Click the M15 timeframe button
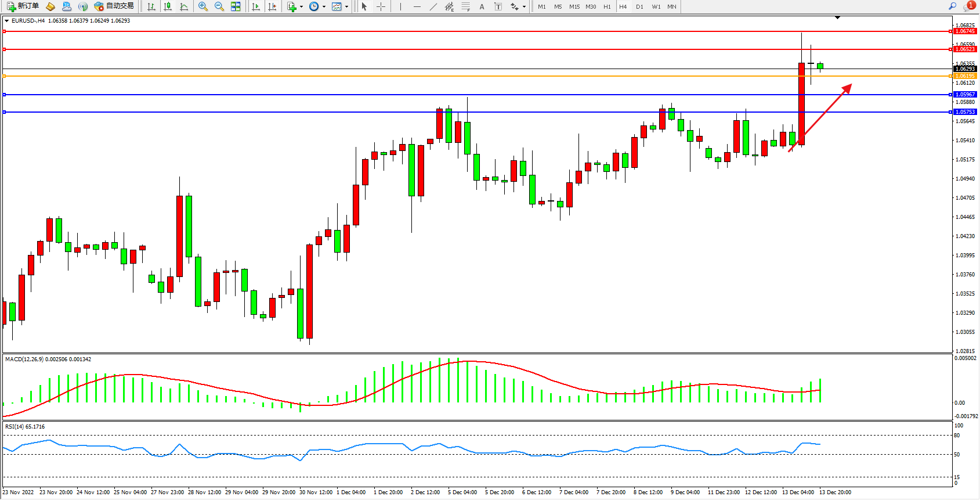 click(x=574, y=7)
